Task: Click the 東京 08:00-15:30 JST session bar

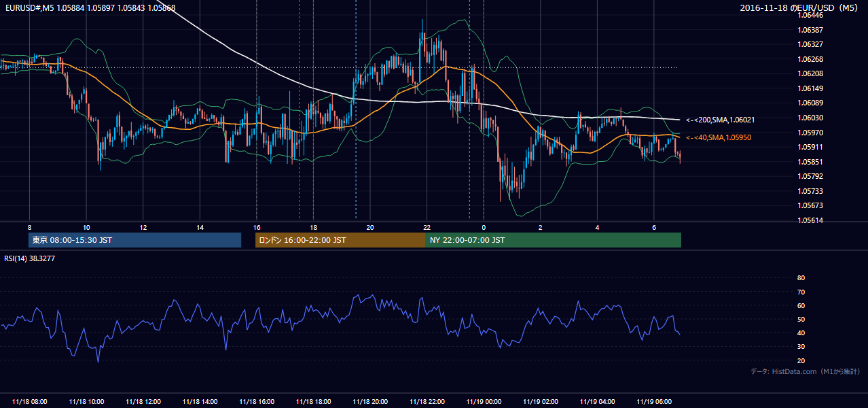Action: 135,240
